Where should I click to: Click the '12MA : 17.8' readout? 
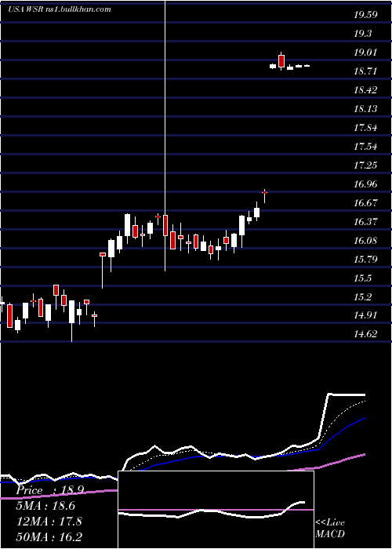(x=49, y=522)
